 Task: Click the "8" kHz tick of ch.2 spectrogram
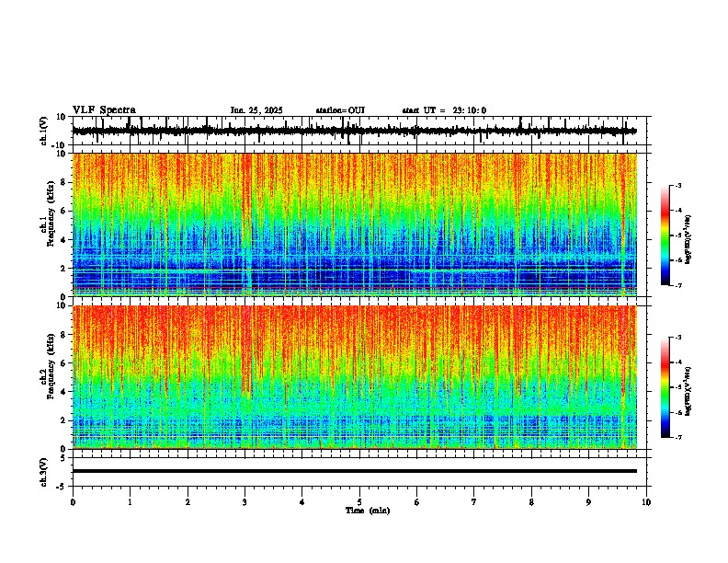tap(64, 335)
